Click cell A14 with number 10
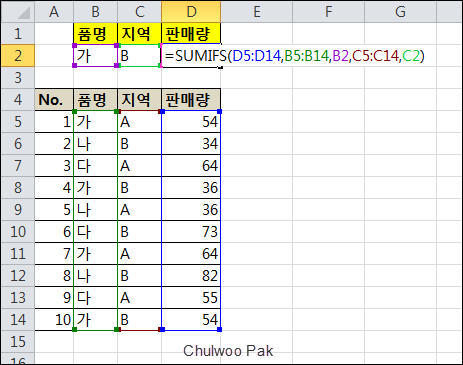The height and width of the screenshot is (365, 463). pos(54,320)
